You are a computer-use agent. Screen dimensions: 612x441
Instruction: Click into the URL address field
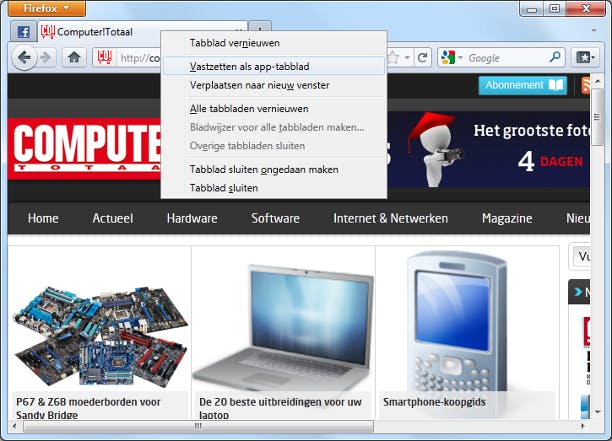[141, 58]
